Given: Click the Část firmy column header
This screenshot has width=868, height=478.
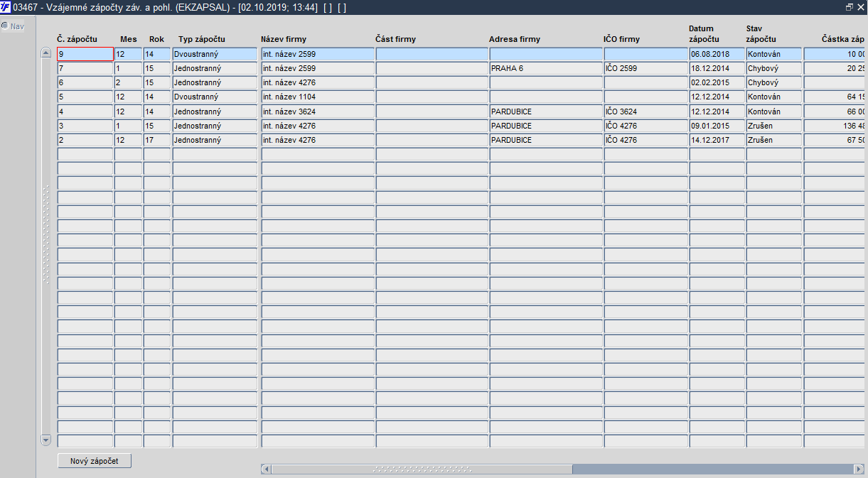Looking at the screenshot, I should 396,39.
